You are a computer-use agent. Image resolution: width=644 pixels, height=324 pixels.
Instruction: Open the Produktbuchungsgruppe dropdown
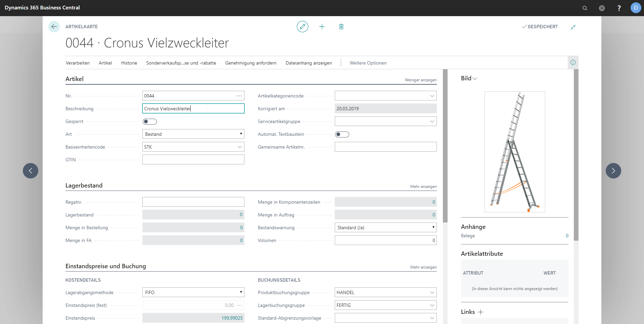click(432, 292)
